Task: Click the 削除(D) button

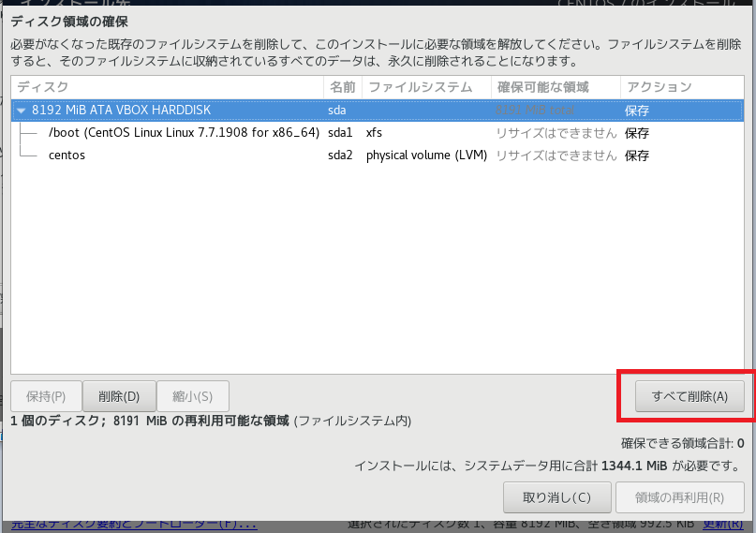Action: point(119,395)
